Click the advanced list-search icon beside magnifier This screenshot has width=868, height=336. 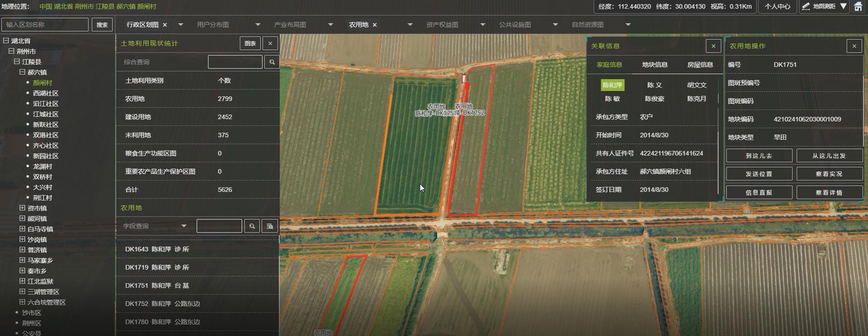tap(270, 226)
